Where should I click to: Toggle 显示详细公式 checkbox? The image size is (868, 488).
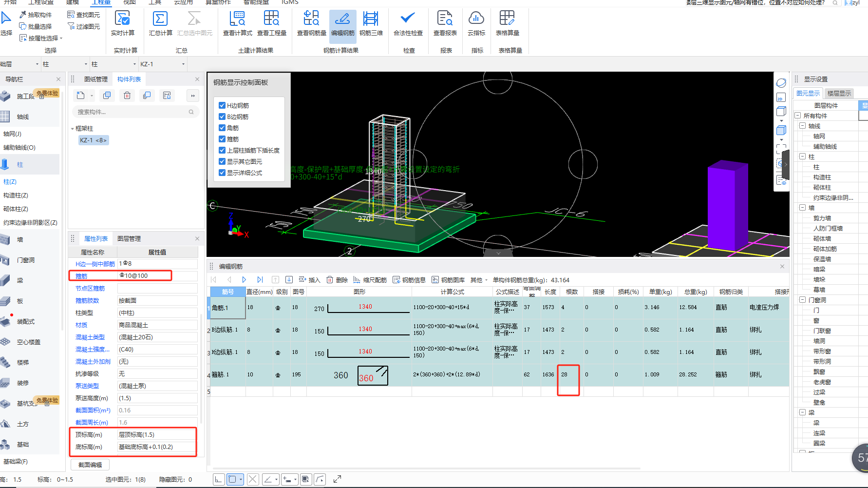point(222,173)
